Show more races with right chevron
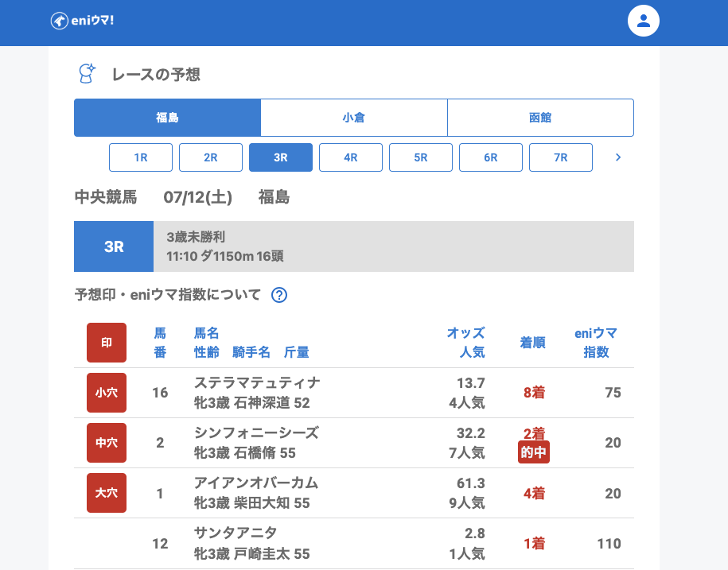This screenshot has height=570, width=728. coord(618,157)
